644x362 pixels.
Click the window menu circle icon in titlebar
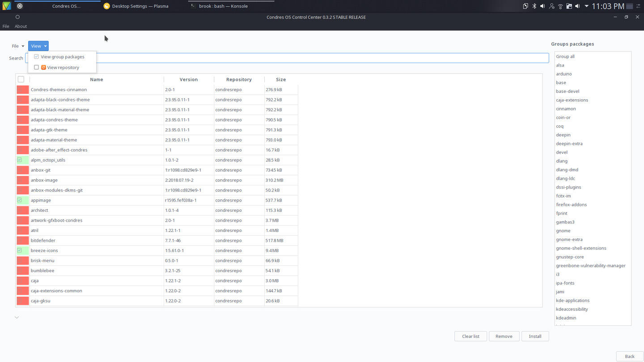[x=17, y=17]
